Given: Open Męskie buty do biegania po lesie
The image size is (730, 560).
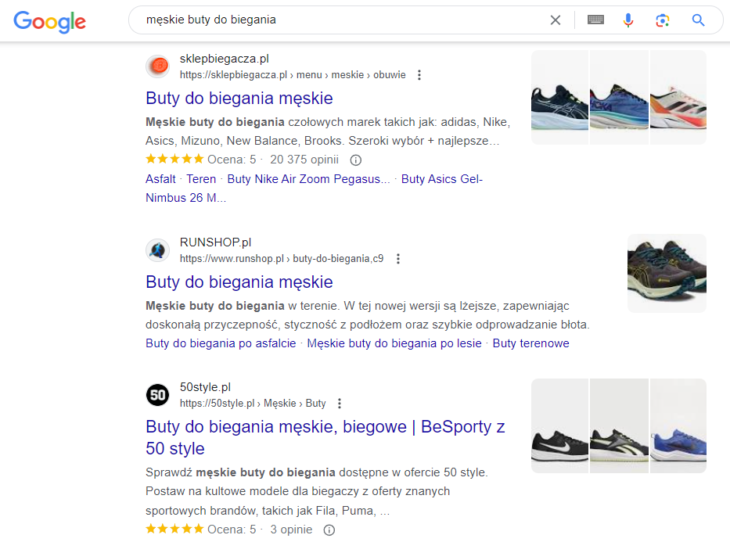Looking at the screenshot, I should pos(394,343).
